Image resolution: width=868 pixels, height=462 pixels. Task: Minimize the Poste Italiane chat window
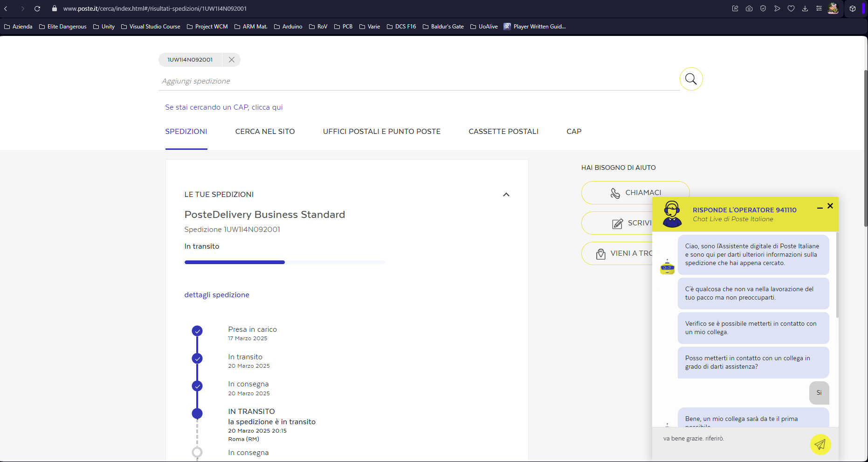tap(820, 208)
